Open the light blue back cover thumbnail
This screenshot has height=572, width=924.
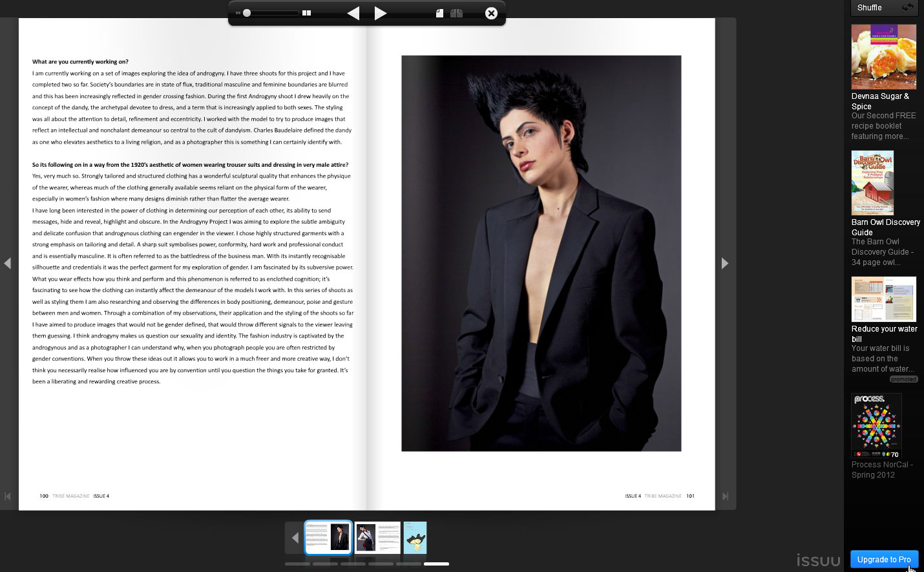click(415, 538)
